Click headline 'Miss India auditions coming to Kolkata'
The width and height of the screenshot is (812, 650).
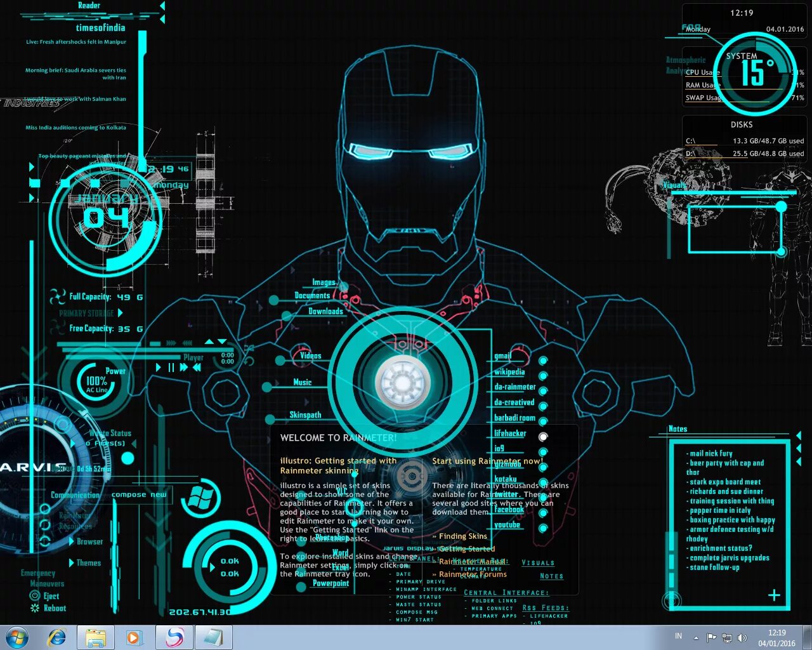pos(75,128)
